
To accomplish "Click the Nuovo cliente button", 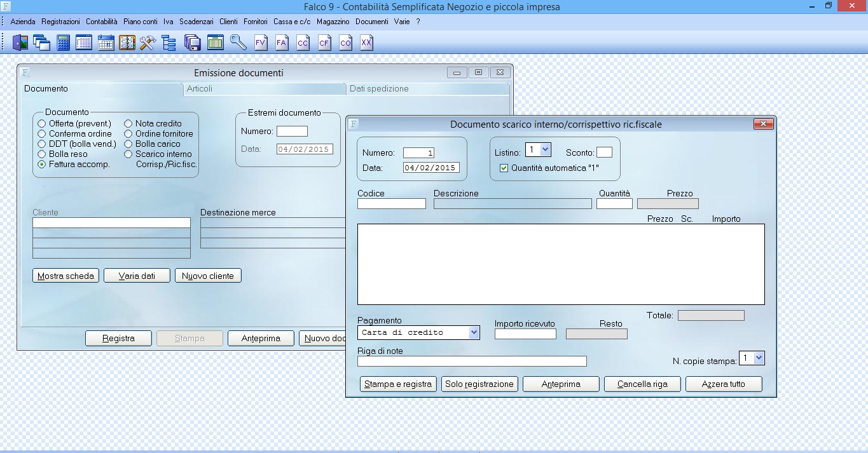I will coord(208,276).
